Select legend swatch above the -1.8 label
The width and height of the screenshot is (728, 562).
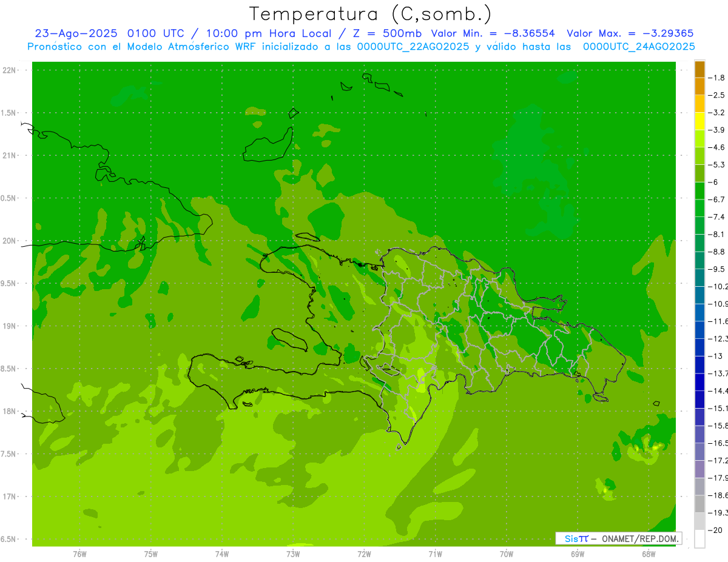click(x=699, y=69)
